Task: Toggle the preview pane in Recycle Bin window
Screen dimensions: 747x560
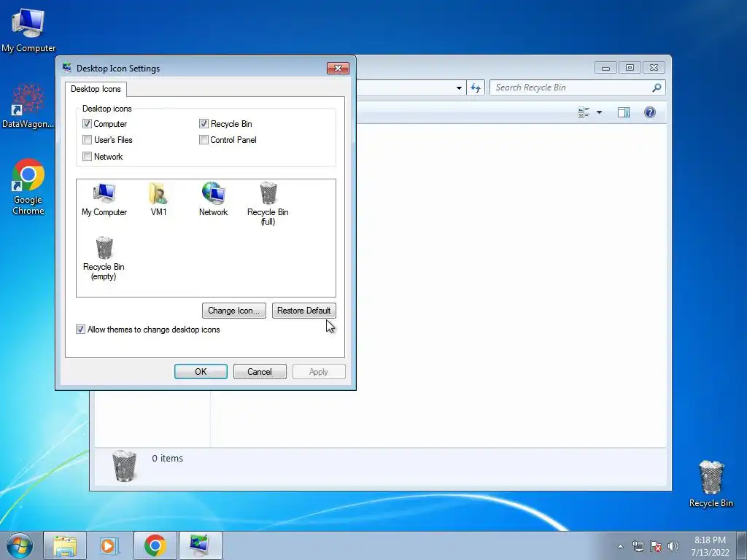Action: (624, 112)
